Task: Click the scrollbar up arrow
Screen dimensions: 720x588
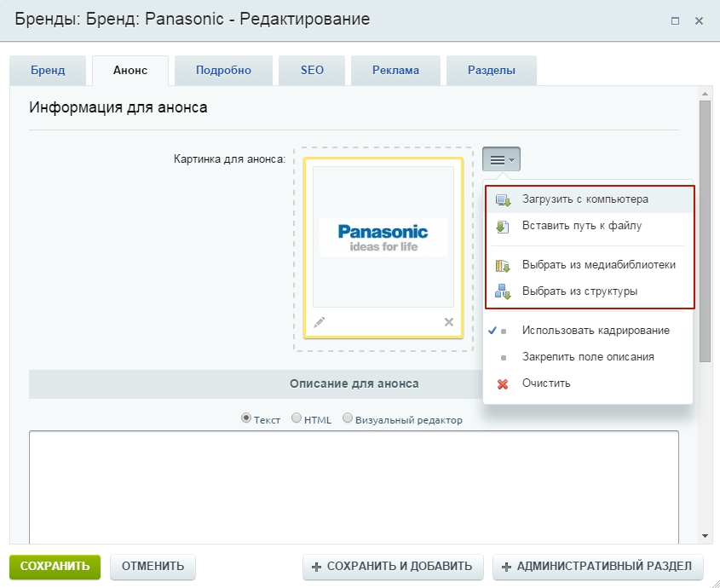Action: point(705,95)
